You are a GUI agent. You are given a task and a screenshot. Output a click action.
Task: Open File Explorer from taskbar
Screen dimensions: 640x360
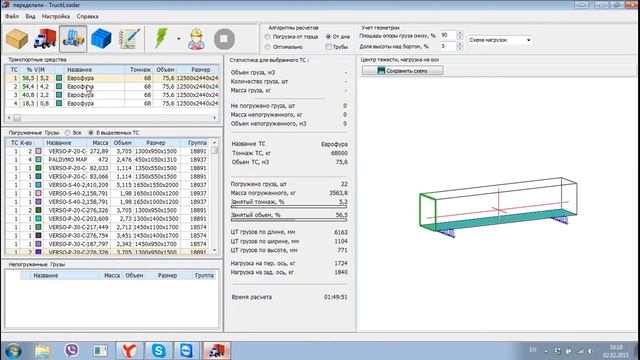click(x=42, y=351)
